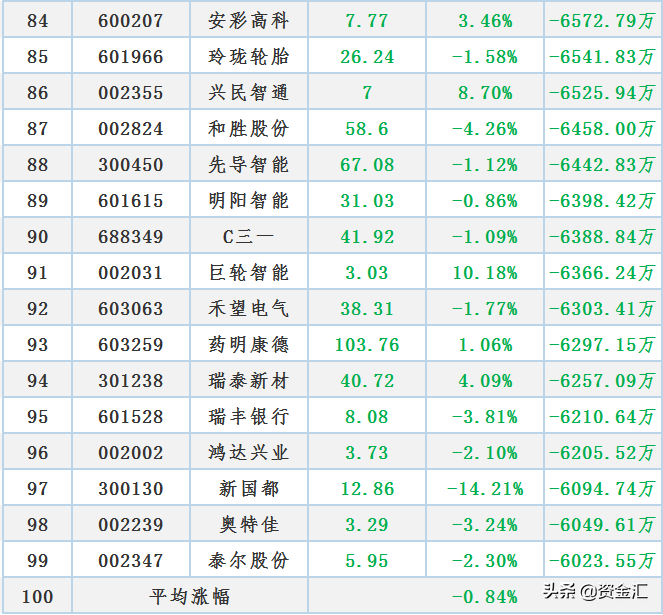
Task: Select the stock name 先导智能
Action: coord(249,164)
